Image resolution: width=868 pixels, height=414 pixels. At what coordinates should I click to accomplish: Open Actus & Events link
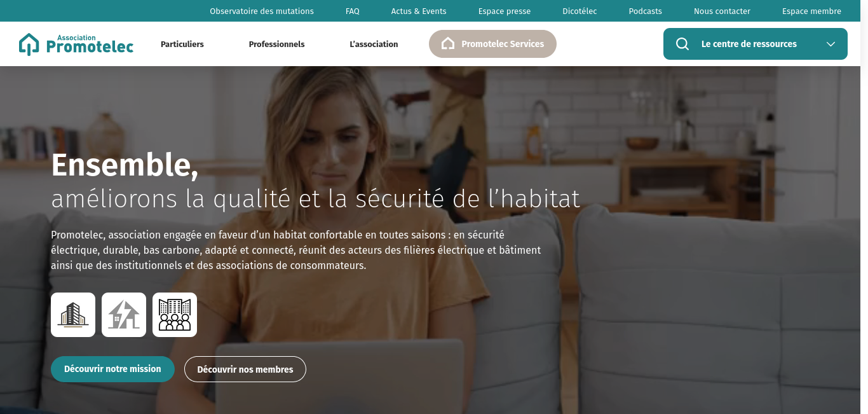[419, 11]
